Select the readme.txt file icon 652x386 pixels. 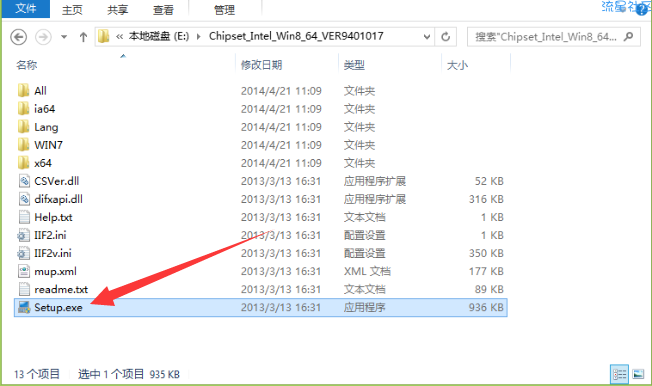point(24,290)
